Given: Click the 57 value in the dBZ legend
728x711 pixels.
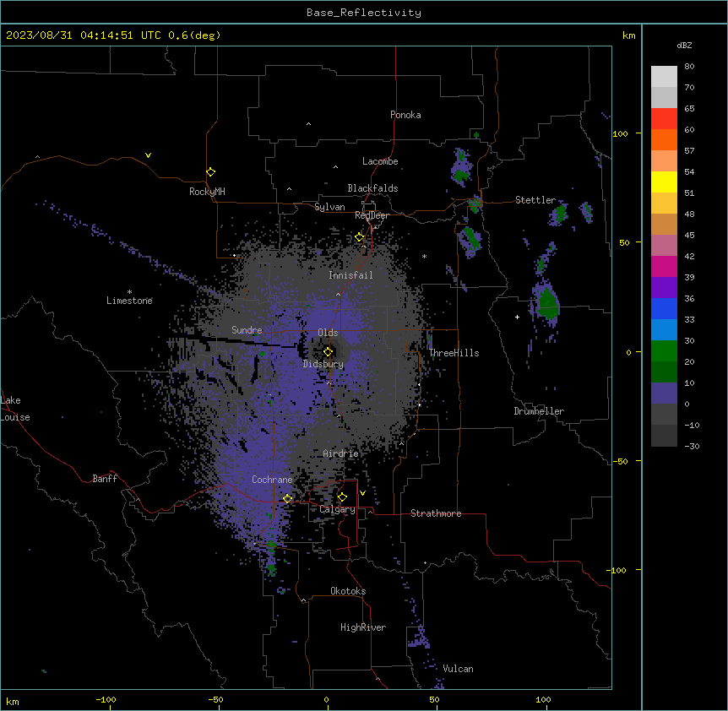Looking at the screenshot, I should 689,151.
